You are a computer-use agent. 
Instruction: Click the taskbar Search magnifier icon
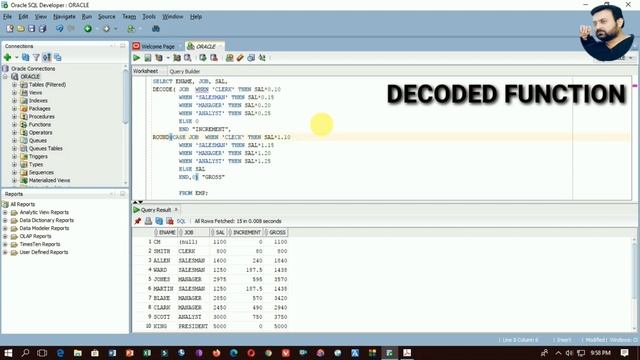tap(25, 353)
